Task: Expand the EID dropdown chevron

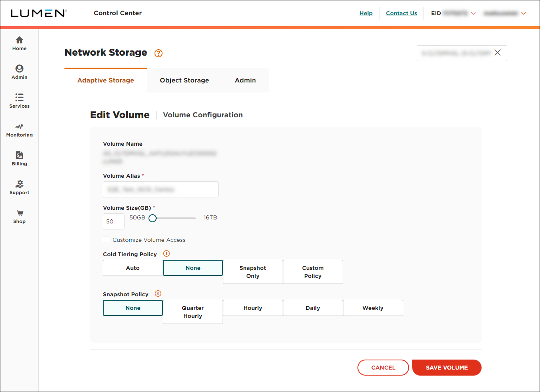Action: click(473, 13)
